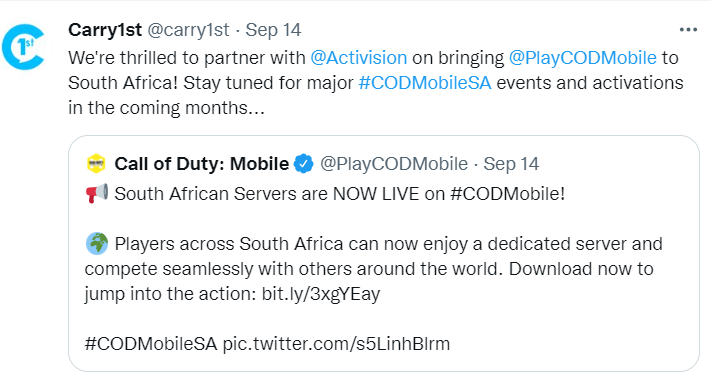Open the bit.ly/3xgYEay download link
This screenshot has width=711, height=375.
click(x=321, y=294)
